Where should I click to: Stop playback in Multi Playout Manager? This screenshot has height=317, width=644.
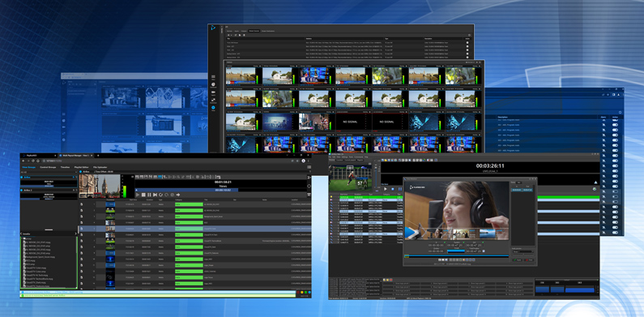click(x=143, y=195)
